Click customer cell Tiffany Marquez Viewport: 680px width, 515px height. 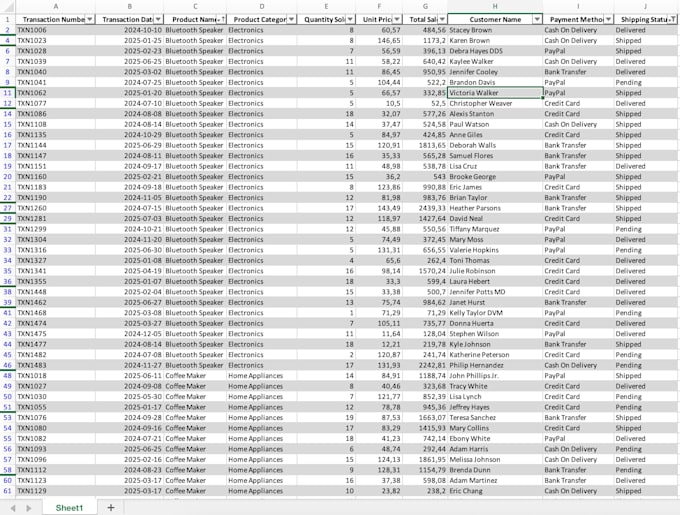[495, 229]
